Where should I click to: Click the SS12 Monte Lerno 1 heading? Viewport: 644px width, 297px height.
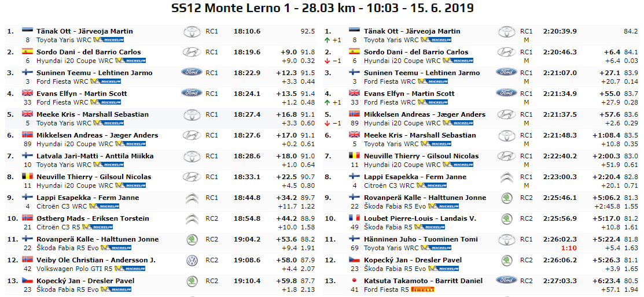point(322,8)
